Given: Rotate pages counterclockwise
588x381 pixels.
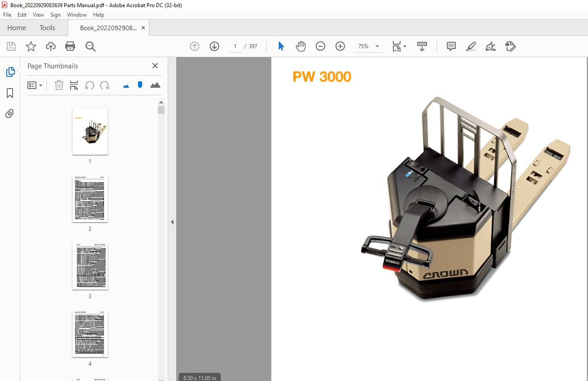Looking at the screenshot, I should pyautogui.click(x=89, y=85).
